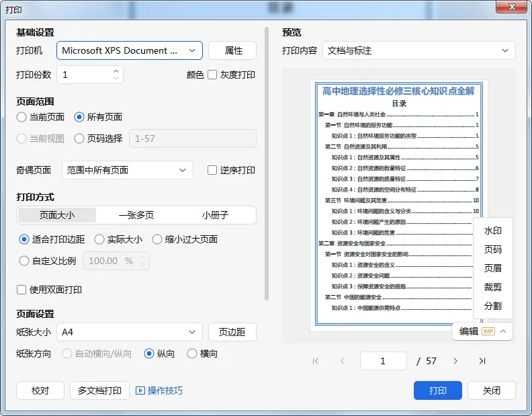Open 打印内容 dropdown
The height and width of the screenshot is (416, 532).
419,50
